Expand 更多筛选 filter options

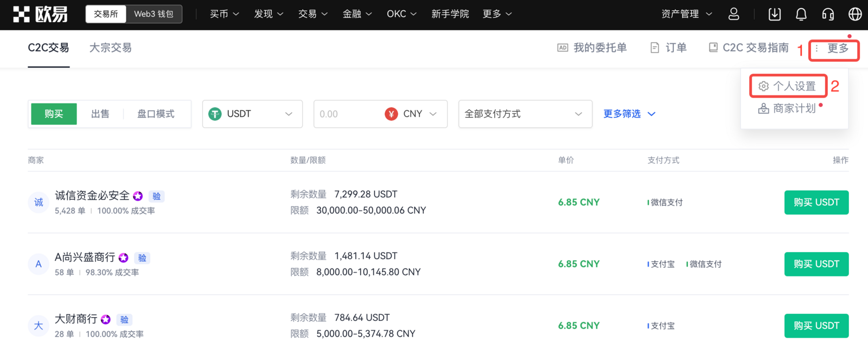coord(629,114)
